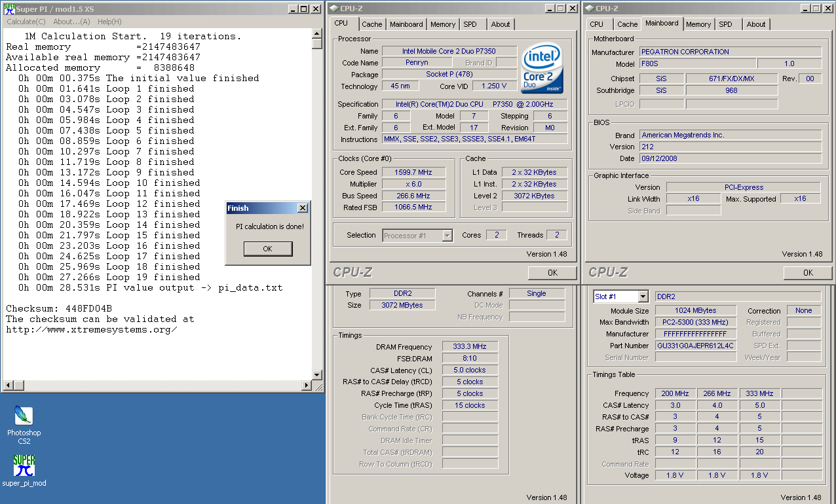The width and height of the screenshot is (836, 504).
Task: Click the memory Size value 3072 MBytes
Action: (x=402, y=305)
